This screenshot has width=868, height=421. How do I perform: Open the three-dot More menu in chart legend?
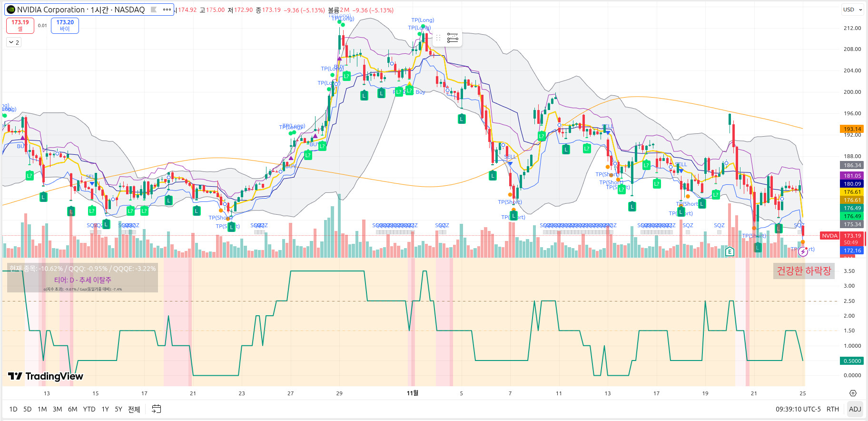167,10
